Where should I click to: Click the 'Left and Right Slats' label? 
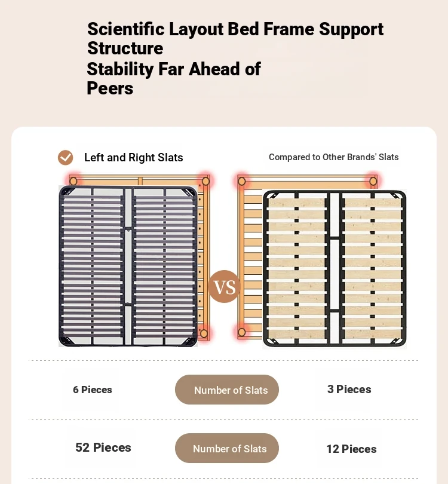pyautogui.click(x=134, y=157)
